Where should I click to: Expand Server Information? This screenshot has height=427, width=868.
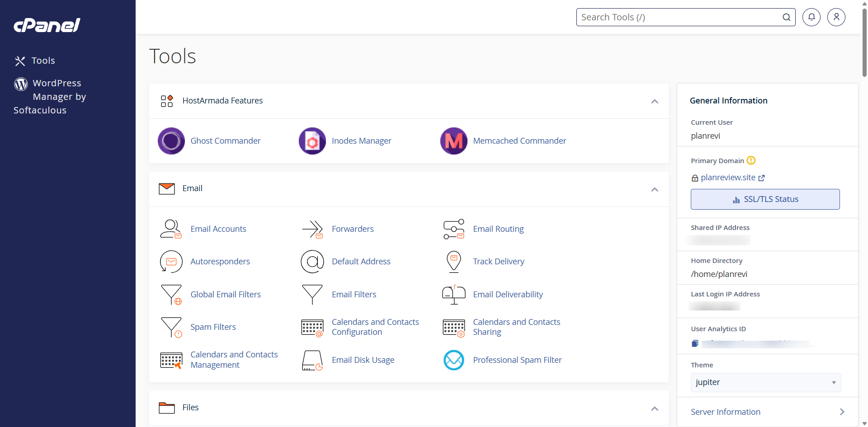768,412
